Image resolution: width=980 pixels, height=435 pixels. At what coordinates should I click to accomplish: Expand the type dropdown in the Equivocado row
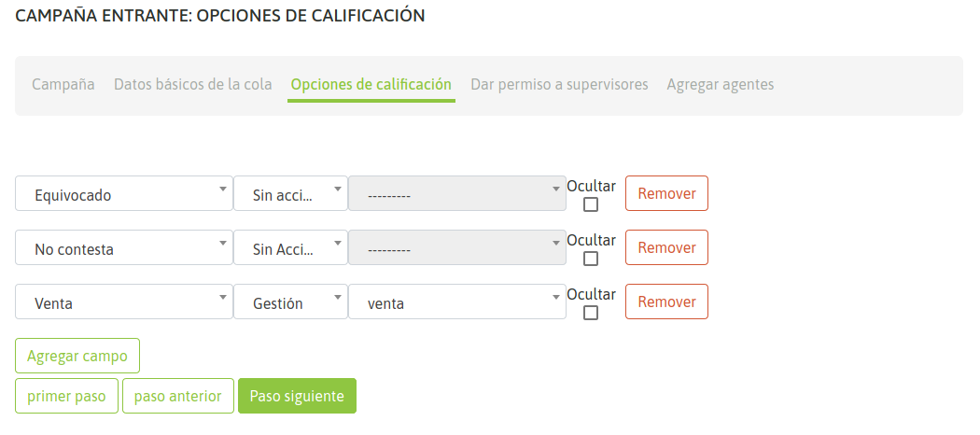pyautogui.click(x=290, y=194)
